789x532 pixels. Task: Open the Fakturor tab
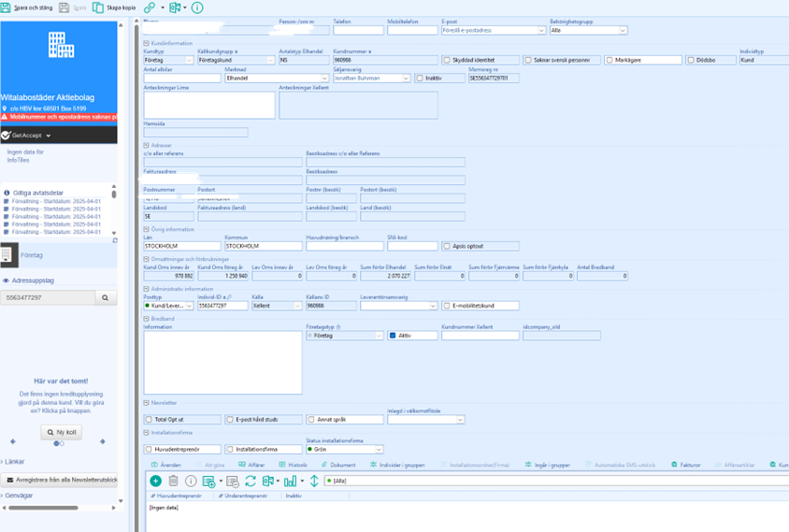click(x=687, y=465)
